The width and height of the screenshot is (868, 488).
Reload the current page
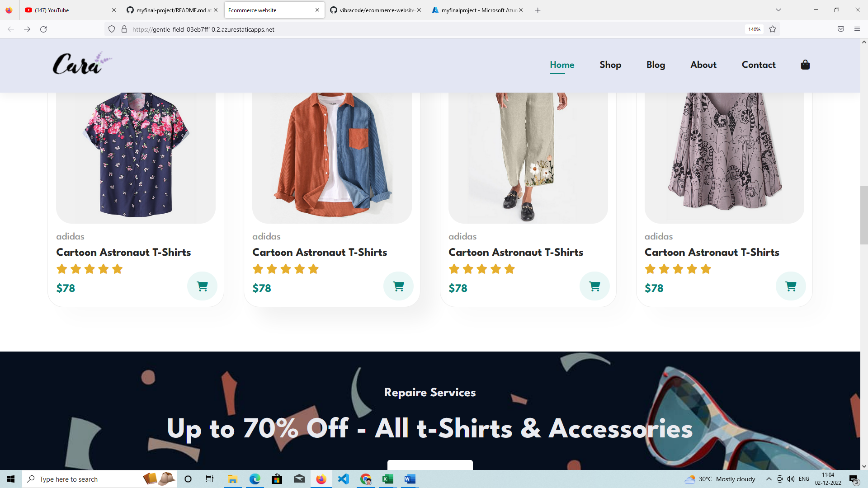(43, 29)
